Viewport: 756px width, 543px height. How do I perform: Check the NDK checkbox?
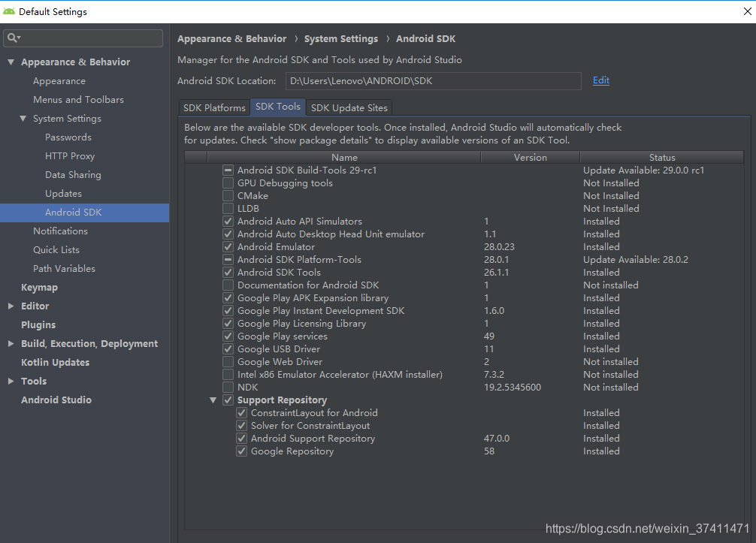coord(228,388)
